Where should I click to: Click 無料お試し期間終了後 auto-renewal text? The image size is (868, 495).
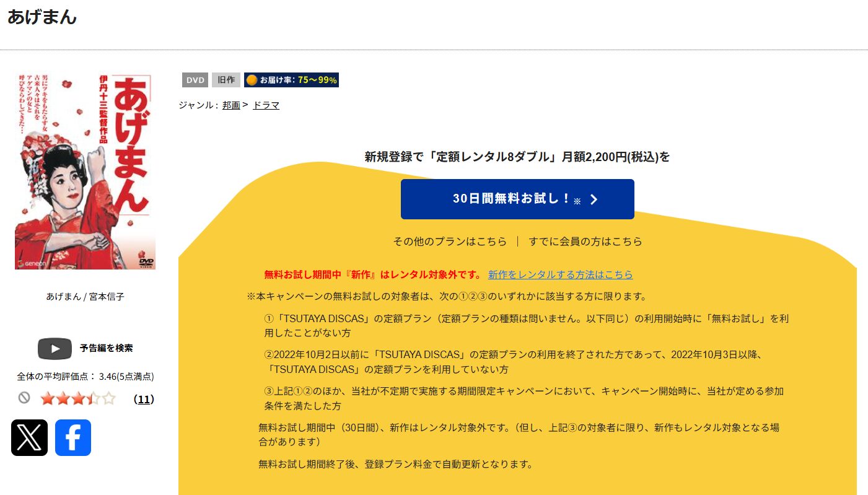(396, 464)
